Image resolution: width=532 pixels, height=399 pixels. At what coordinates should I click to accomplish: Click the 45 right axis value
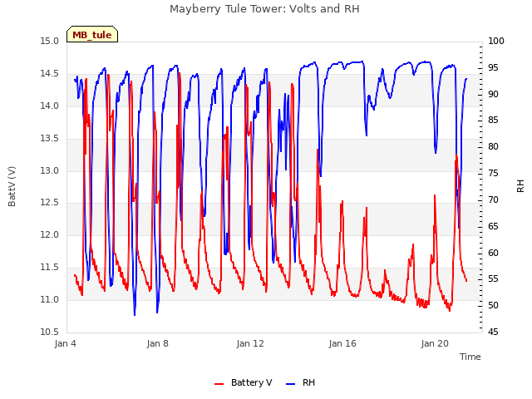tap(493, 332)
